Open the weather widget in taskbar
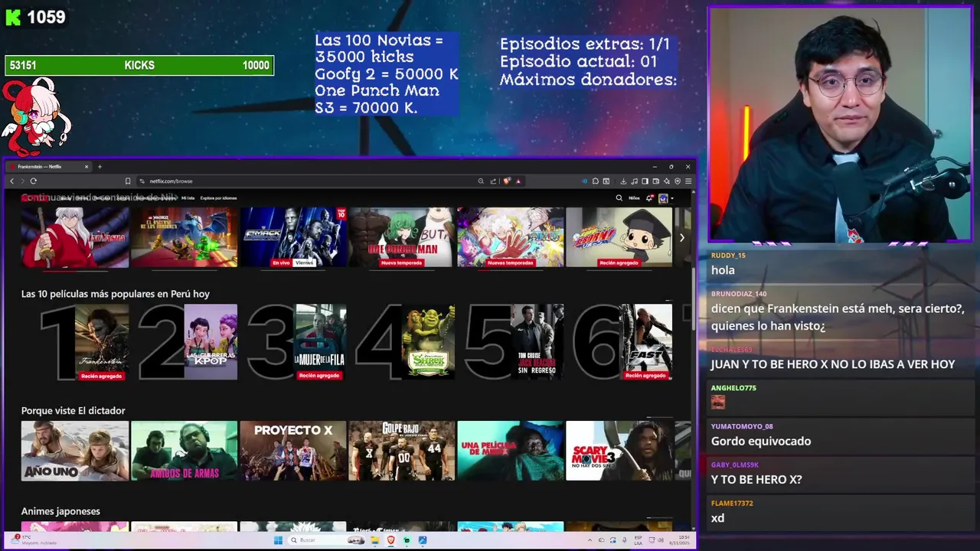The image size is (980, 551). click(35, 539)
